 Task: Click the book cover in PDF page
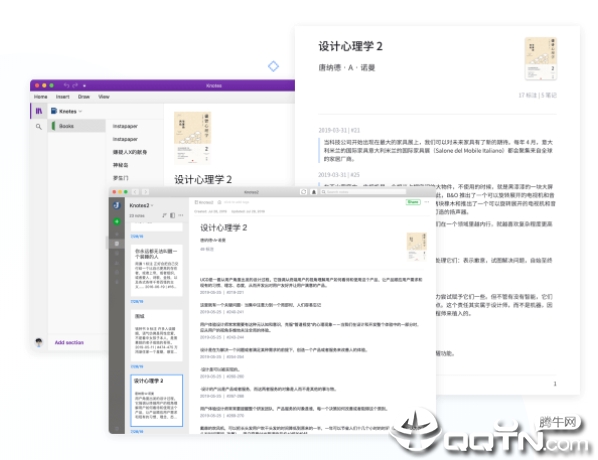pyautogui.click(x=540, y=59)
